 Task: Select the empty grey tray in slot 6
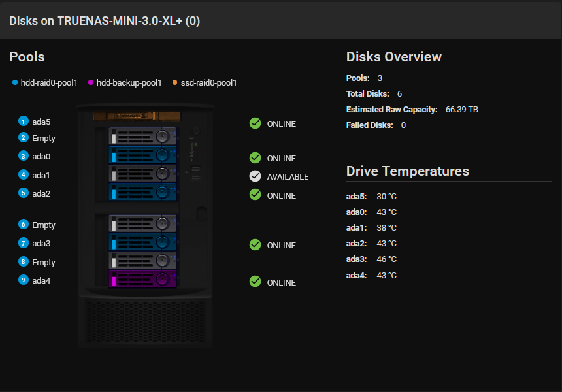tap(142, 224)
